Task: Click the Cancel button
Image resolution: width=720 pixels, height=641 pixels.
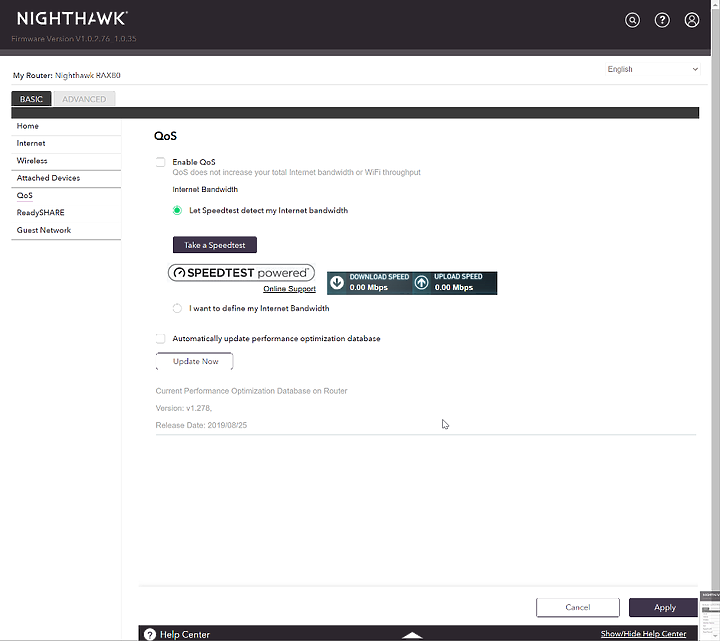Action: [578, 607]
